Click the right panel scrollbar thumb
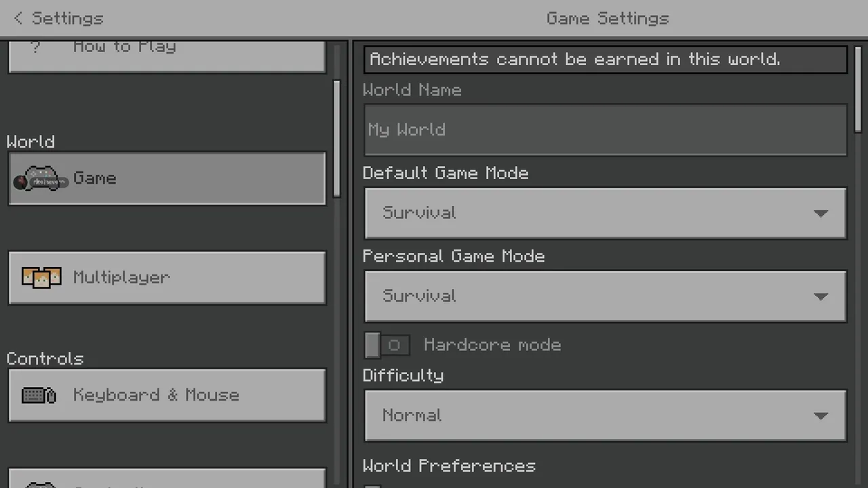The height and width of the screenshot is (488, 868). tap(859, 88)
